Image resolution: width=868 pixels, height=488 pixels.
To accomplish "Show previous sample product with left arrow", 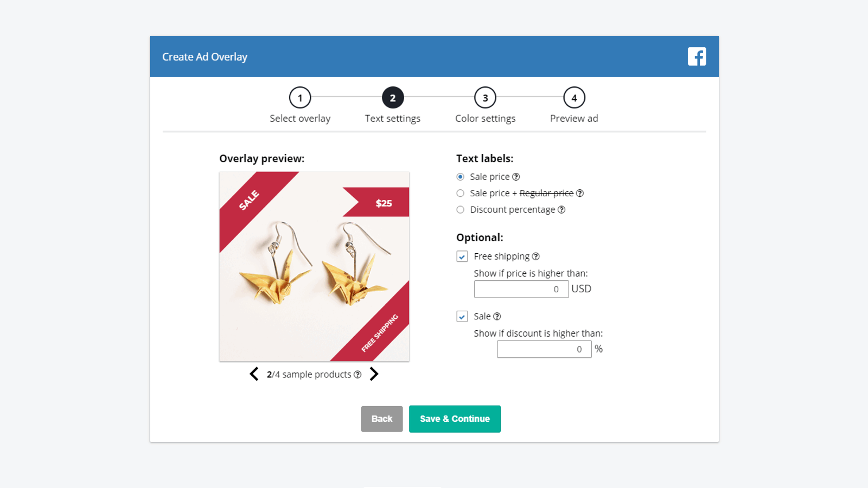I will (x=254, y=374).
